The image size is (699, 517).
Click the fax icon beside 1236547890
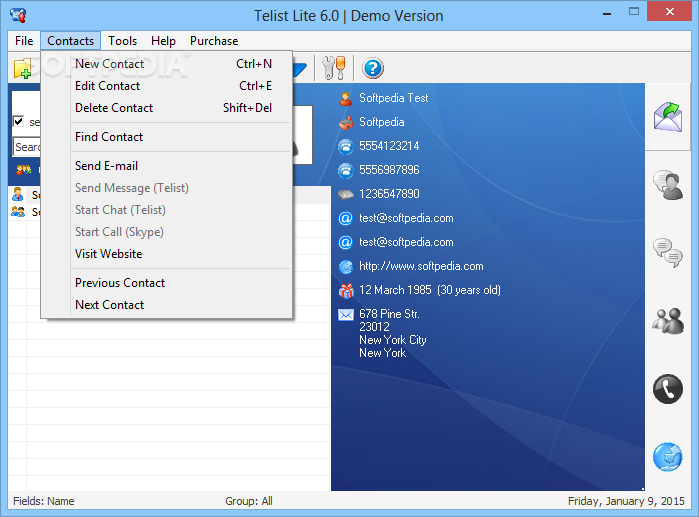pyautogui.click(x=345, y=194)
